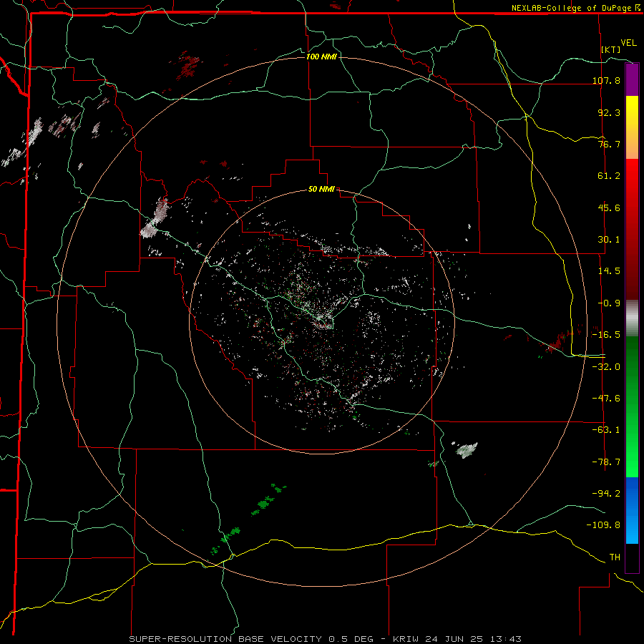Select the 92.3 legend value

[x=609, y=112]
